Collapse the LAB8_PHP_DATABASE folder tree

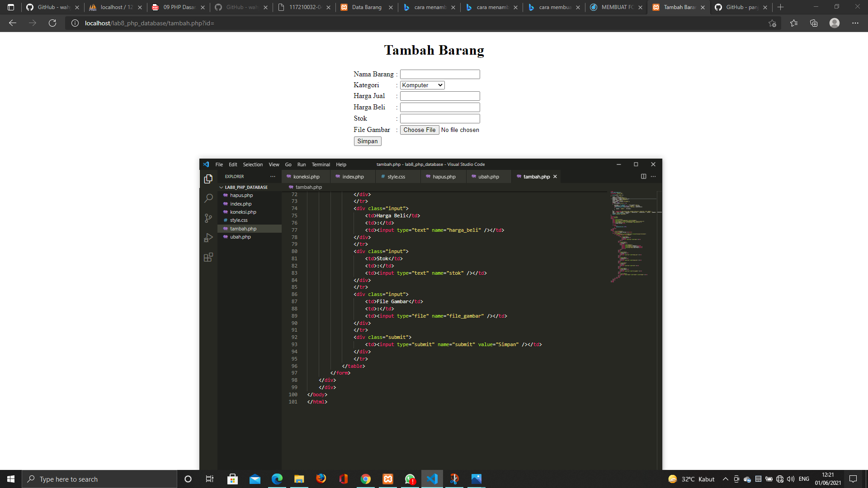tap(221, 187)
